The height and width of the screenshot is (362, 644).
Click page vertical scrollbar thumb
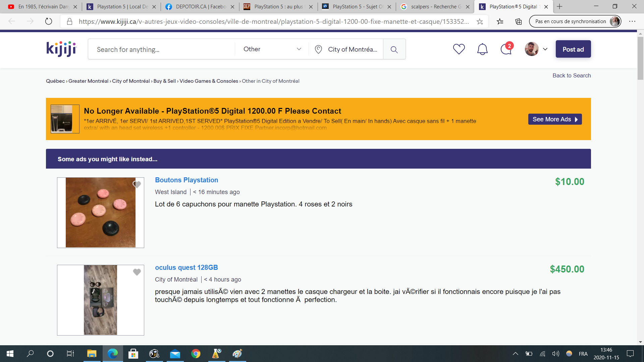tap(640, 58)
